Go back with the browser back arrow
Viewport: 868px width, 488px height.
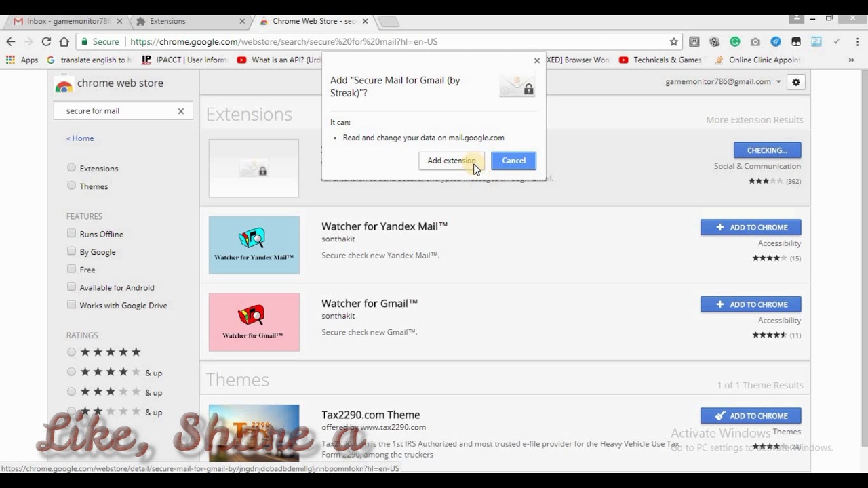pyautogui.click(x=10, y=41)
